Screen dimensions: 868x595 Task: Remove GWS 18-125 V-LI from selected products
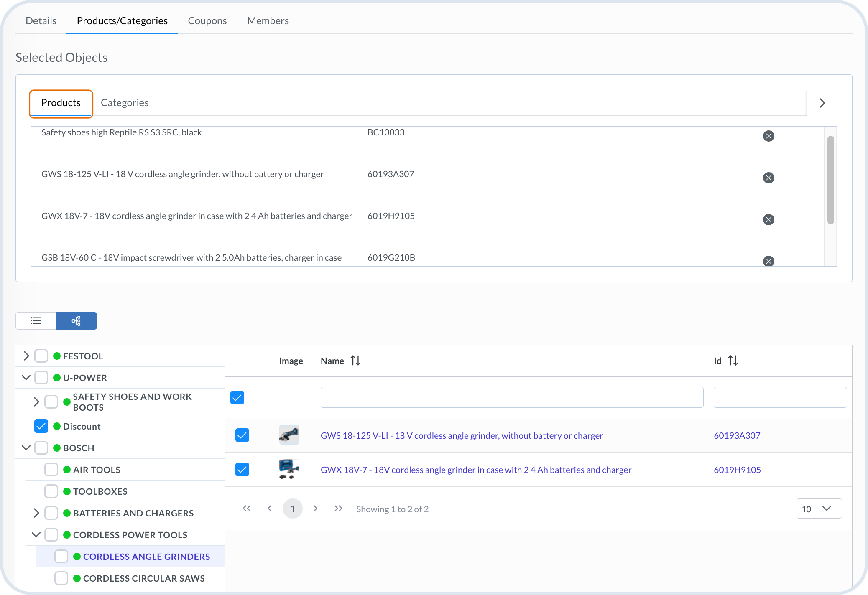(768, 178)
